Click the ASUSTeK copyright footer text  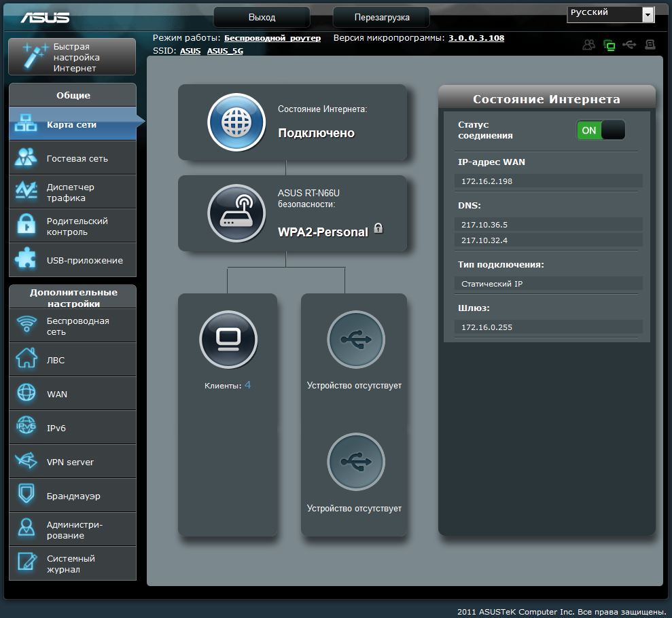(x=561, y=612)
